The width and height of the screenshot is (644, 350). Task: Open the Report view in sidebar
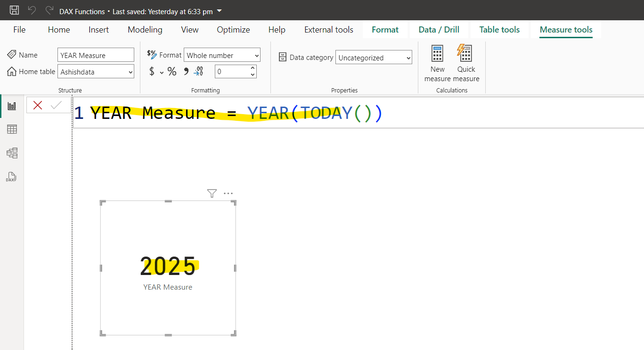(x=12, y=105)
